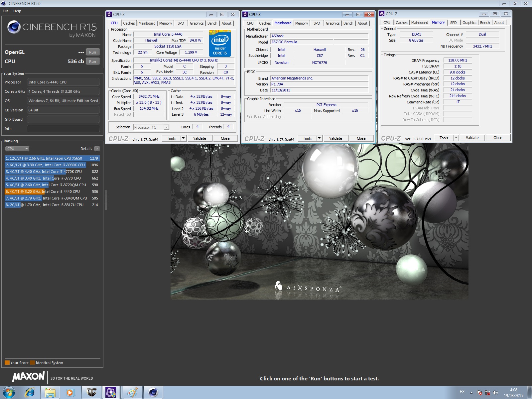532x399 pixels.
Task: Select Xeon X5650 ranking row
Action: coord(52,158)
